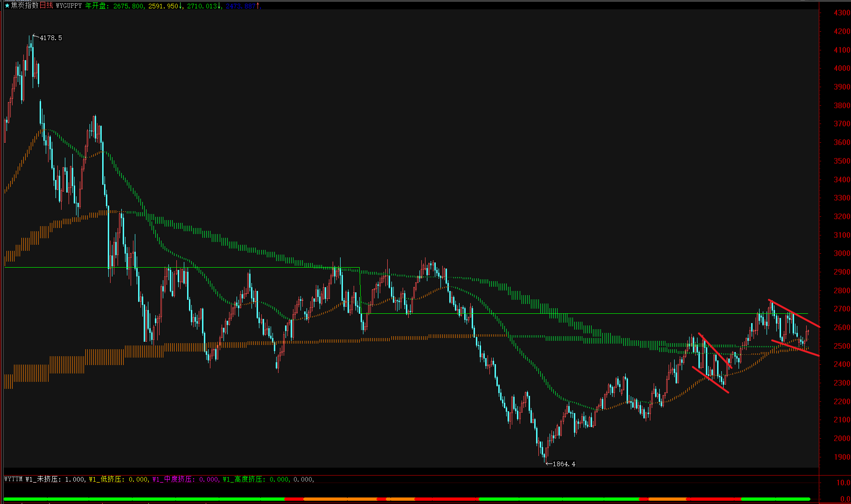Click the 10.0 sub-chart axis label
Image resolution: width=851 pixels, height=504 pixels.
click(843, 483)
